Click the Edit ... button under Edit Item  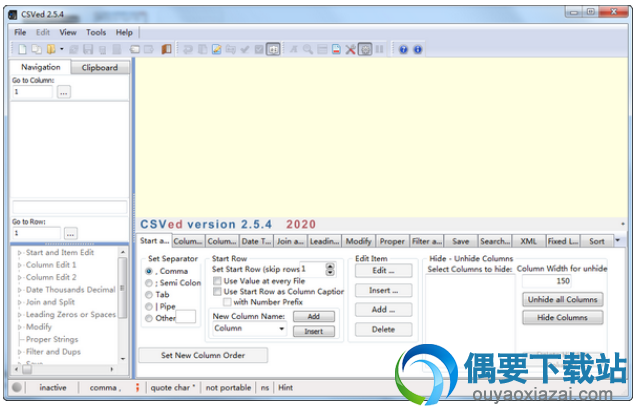(x=383, y=271)
